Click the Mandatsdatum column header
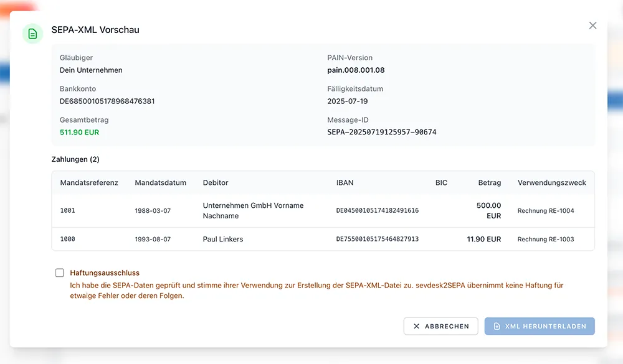 coord(160,183)
